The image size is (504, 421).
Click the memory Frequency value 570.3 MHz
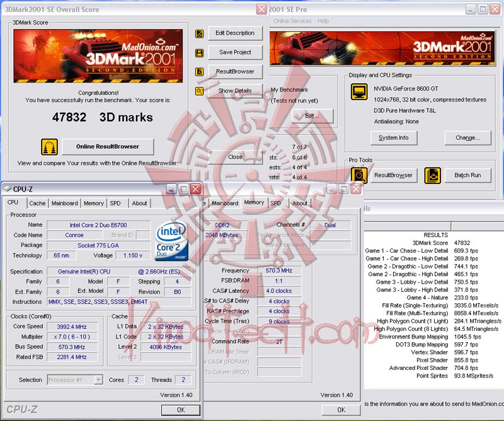point(279,270)
